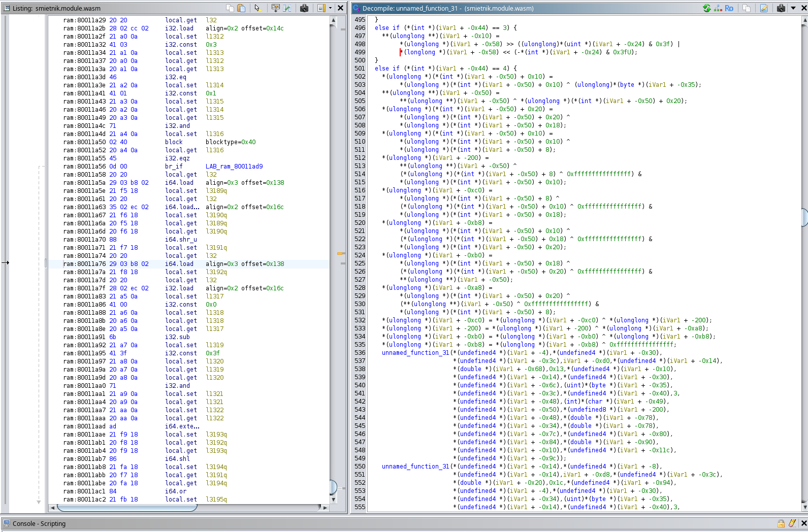
Task: Select unnamed_function_31 call at line 536
Action: pos(415,353)
